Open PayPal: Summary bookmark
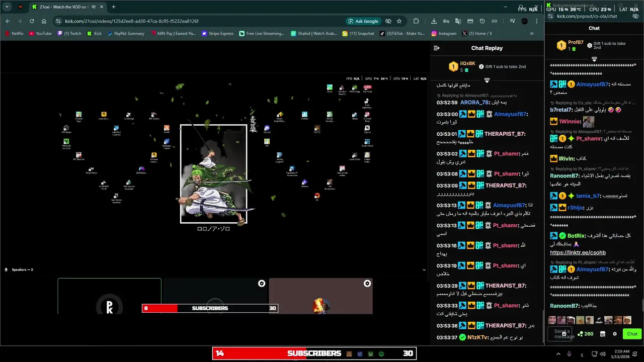Screen dimensions: 644x362 (125, 34)
